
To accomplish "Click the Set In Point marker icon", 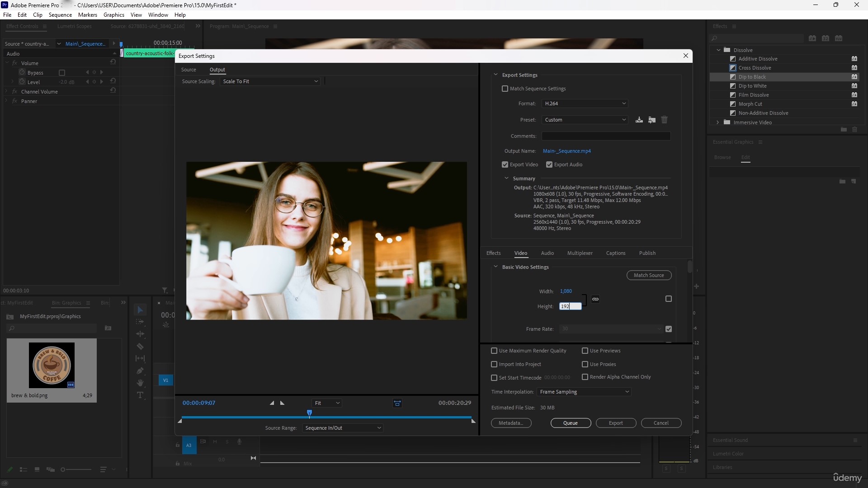I will [272, 403].
